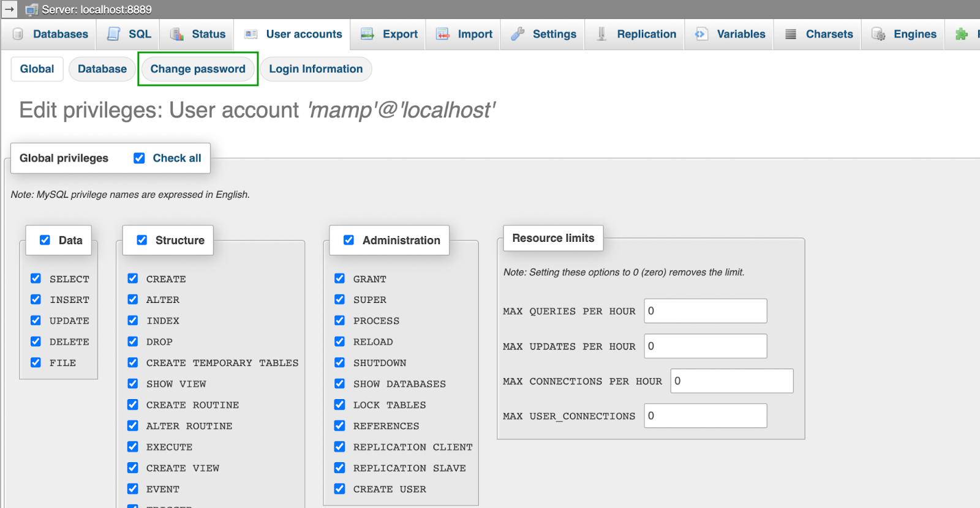Click the Replication tab icon
This screenshot has width=980, height=508.
601,34
